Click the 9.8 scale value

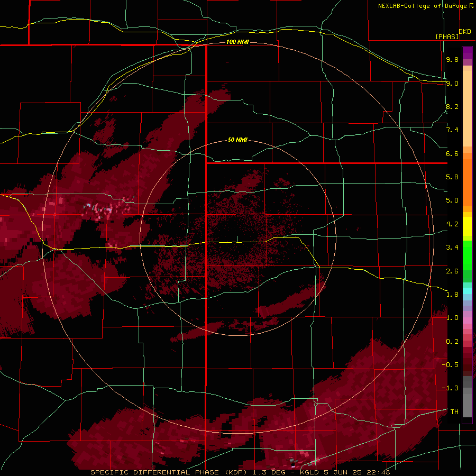click(x=452, y=59)
